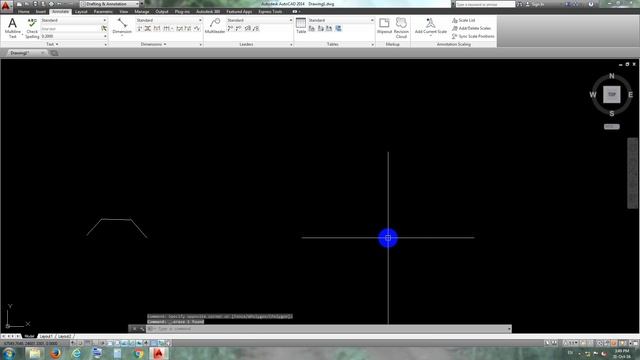The width and height of the screenshot is (640, 360).
Task: Open the View ribbon tab
Action: pos(123,11)
